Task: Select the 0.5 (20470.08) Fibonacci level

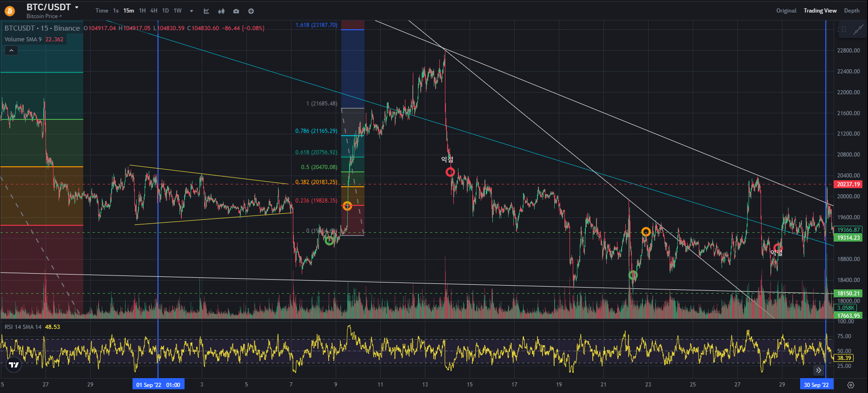Action: coord(319,167)
